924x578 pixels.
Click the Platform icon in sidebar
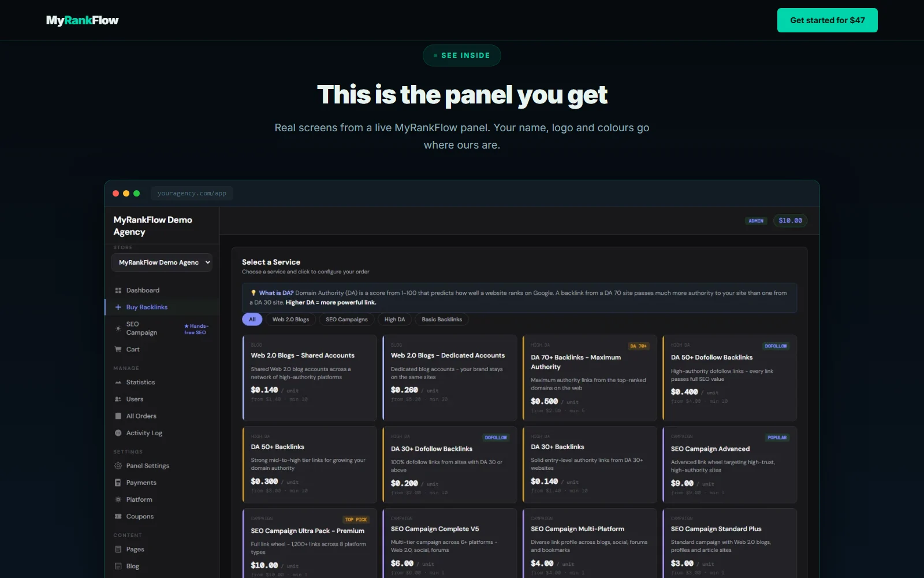pyautogui.click(x=118, y=499)
